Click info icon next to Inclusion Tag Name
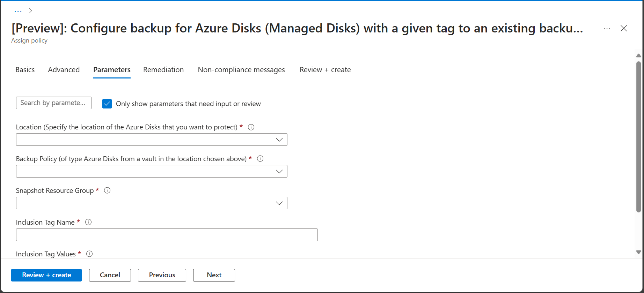The height and width of the screenshot is (293, 644). point(88,222)
